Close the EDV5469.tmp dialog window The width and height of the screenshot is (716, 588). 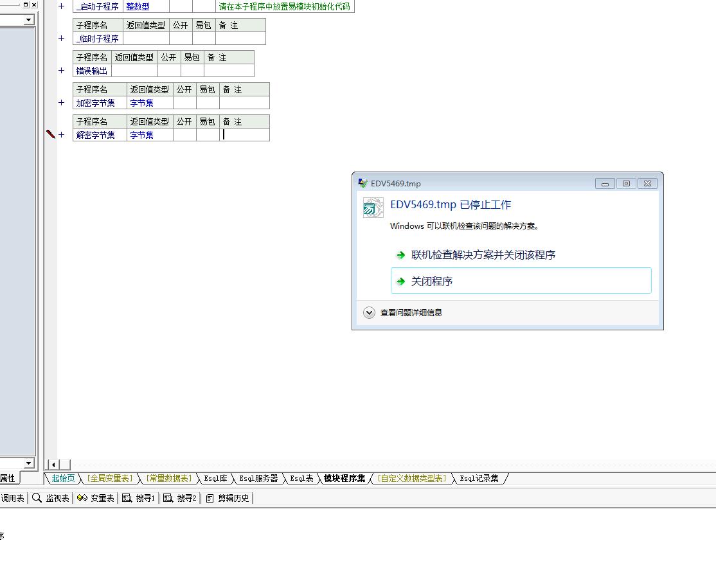[x=647, y=184]
